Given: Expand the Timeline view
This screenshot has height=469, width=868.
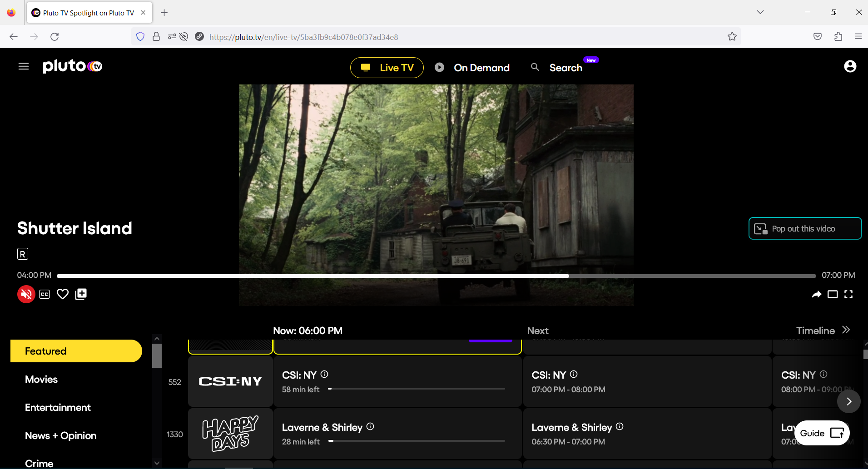Looking at the screenshot, I should pyautogui.click(x=822, y=330).
